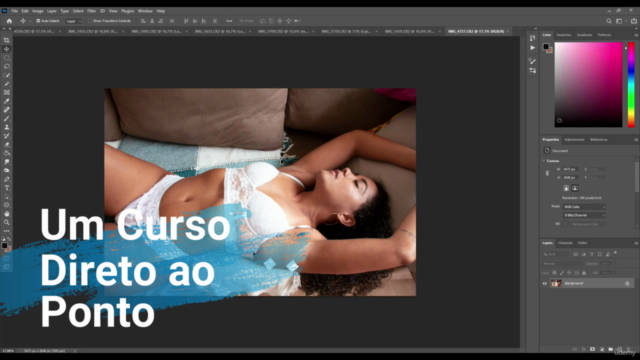Click the Share icon at top right

coord(634,21)
